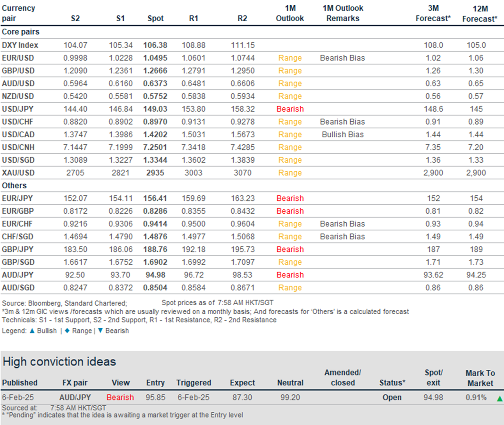Click the Spot/exit value 94.98
This screenshot has height=425, width=504.
tap(433, 397)
